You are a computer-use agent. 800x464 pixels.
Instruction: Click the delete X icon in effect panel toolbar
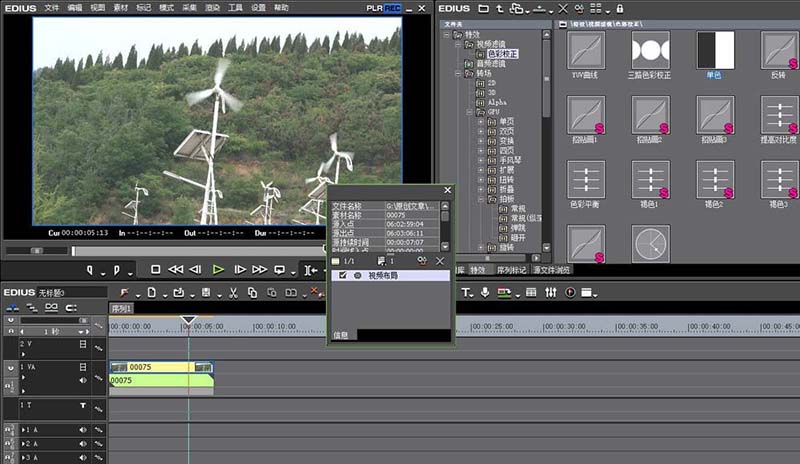pos(563,9)
